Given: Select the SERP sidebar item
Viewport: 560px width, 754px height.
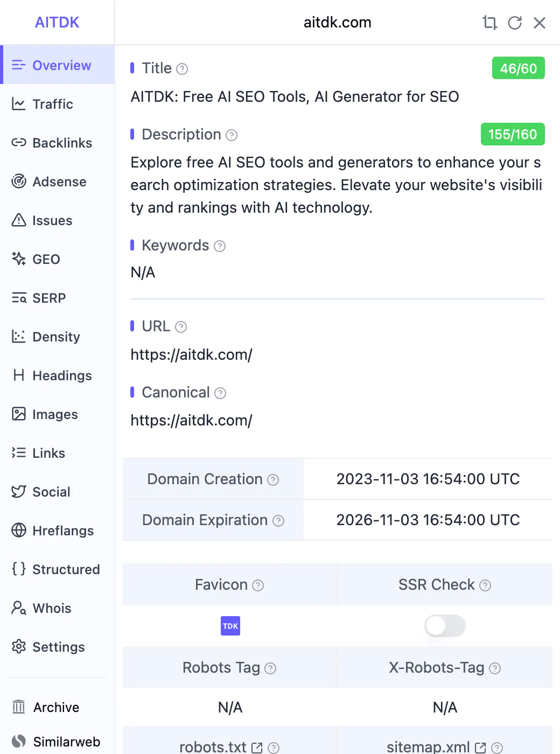Looking at the screenshot, I should [58, 298].
